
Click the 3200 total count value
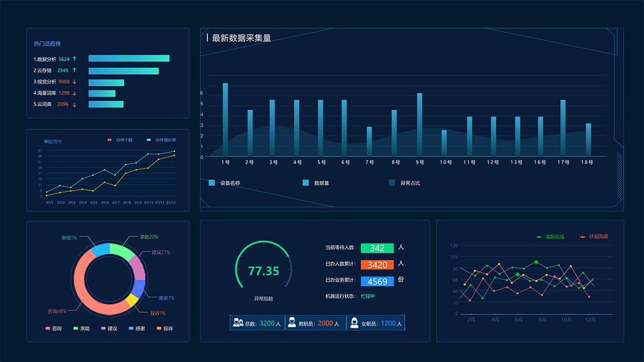[267, 323]
